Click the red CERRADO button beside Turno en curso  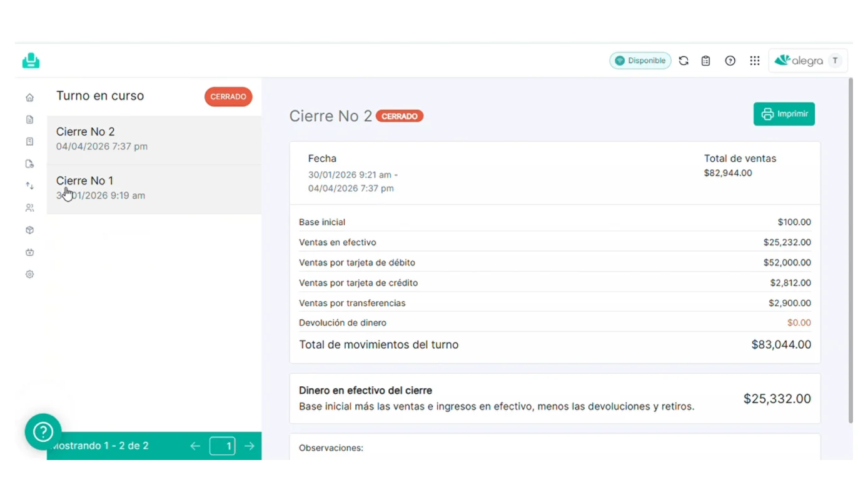pos(228,97)
